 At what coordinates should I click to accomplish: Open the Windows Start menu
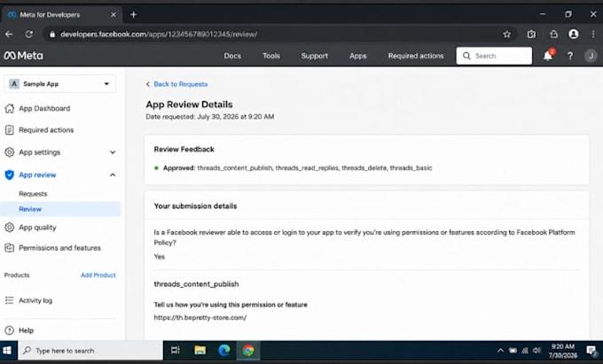(7, 350)
